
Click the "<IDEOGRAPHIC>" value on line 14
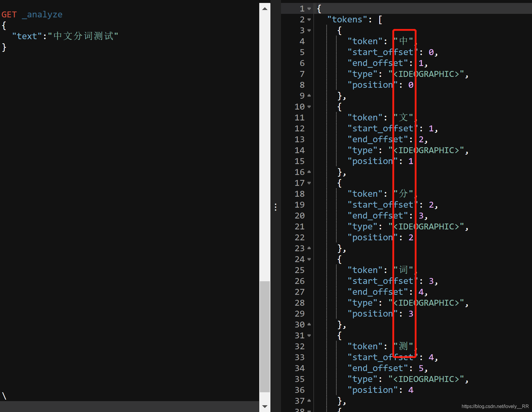(427, 150)
